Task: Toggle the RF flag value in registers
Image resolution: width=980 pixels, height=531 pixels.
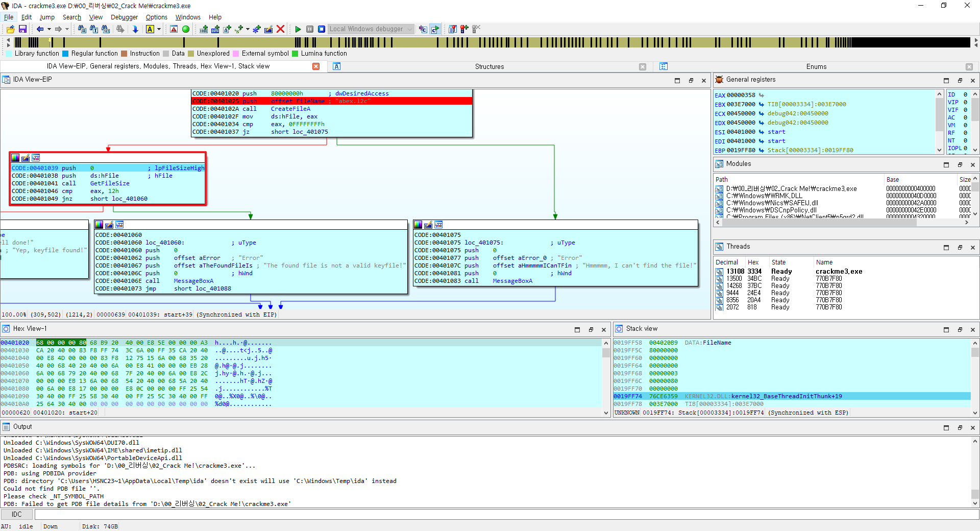Action: click(965, 133)
